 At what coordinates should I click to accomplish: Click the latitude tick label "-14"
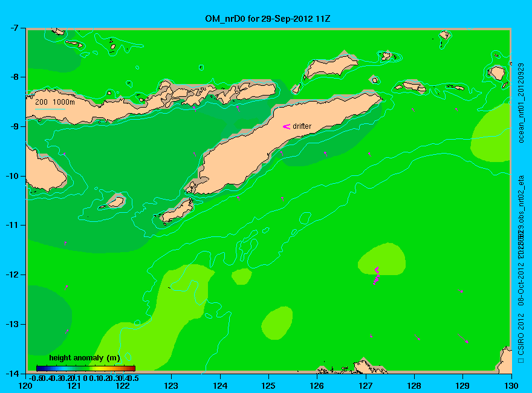click(x=12, y=373)
